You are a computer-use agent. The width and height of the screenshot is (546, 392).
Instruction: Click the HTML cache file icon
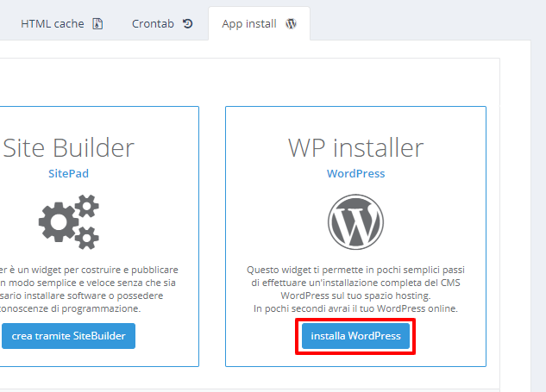tap(97, 23)
